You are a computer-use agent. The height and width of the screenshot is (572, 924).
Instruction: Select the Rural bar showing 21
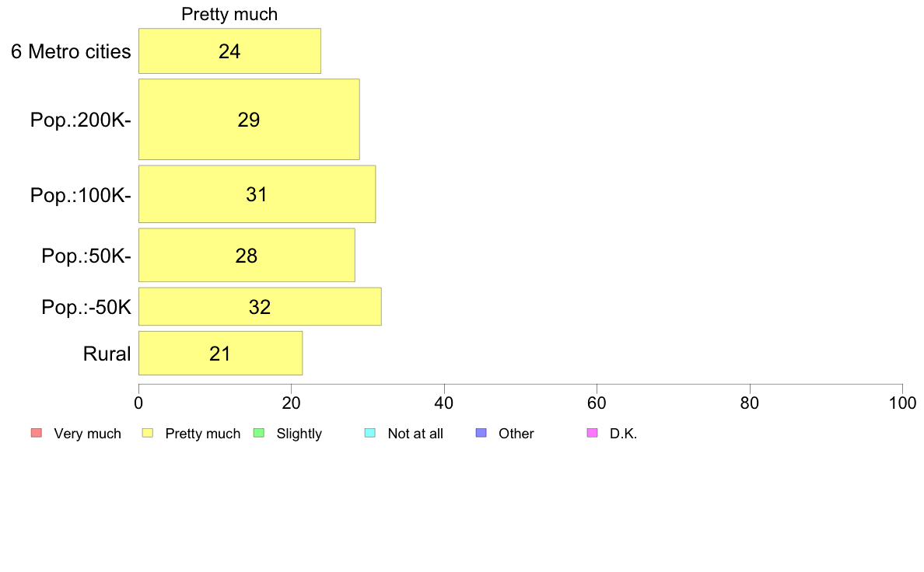[x=220, y=354]
